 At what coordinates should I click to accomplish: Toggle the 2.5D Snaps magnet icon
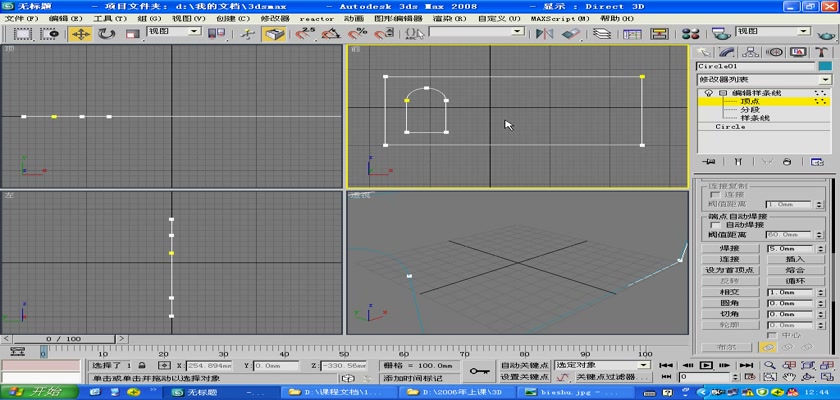pos(305,34)
